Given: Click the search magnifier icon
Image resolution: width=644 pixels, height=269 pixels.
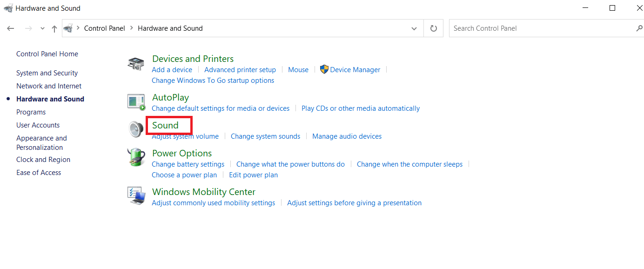Looking at the screenshot, I should (x=639, y=28).
